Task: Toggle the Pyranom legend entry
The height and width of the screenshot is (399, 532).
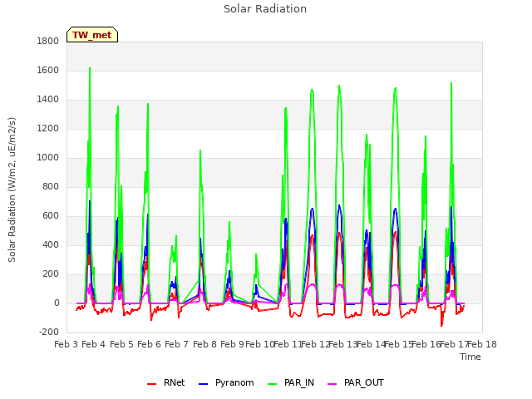Action: [x=226, y=383]
